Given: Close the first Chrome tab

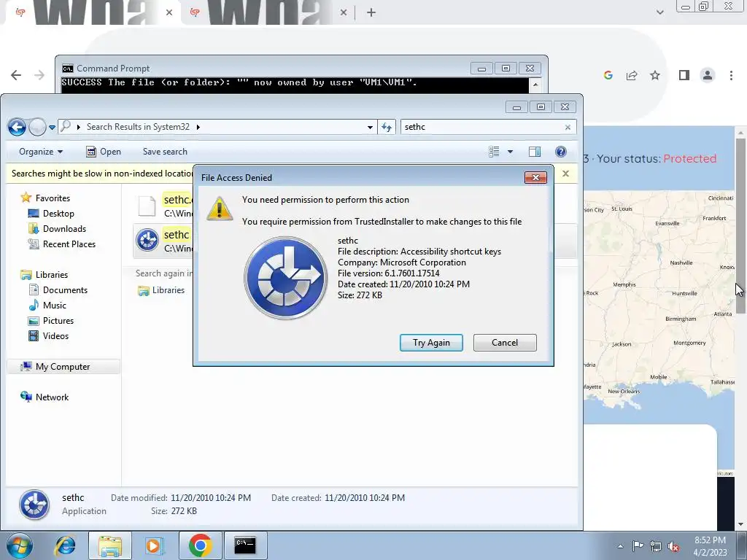Looking at the screenshot, I should point(169,12).
